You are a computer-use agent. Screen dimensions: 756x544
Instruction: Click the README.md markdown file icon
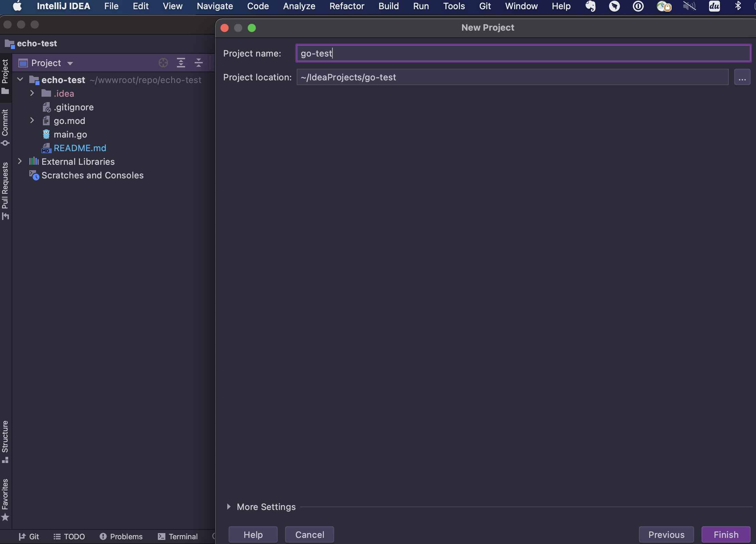46,148
